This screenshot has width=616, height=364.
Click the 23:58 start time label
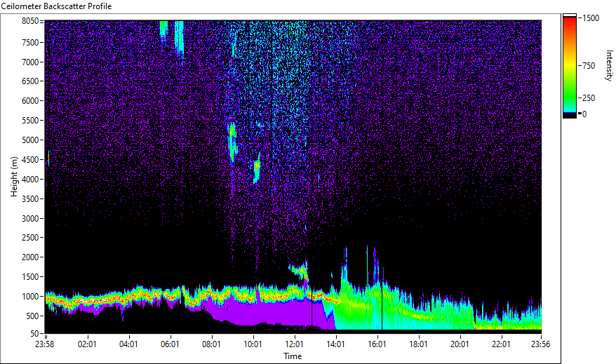tap(44, 344)
